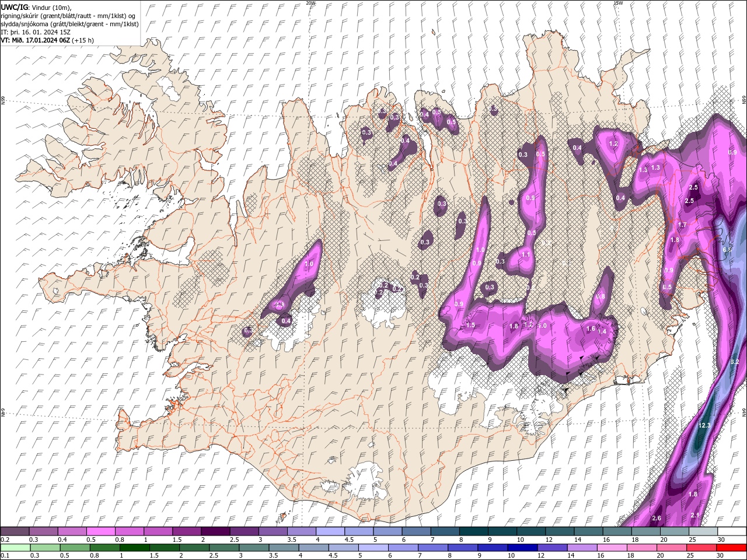Click the white 30 swatch in upper legend row

pos(732,531)
